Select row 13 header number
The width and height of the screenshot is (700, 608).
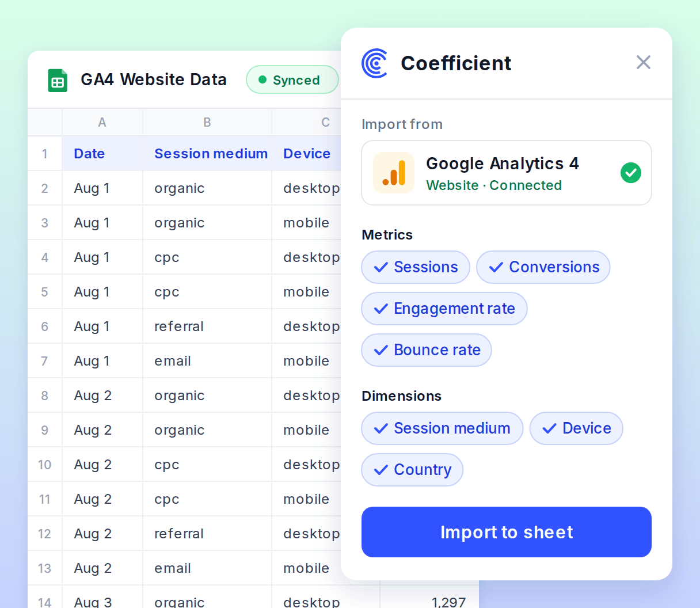click(45, 568)
